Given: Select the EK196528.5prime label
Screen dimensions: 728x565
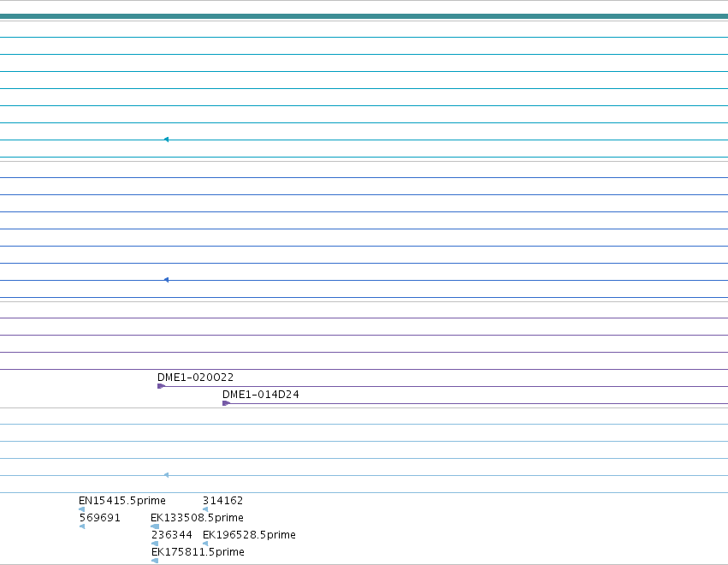Looking at the screenshot, I should coord(249,535).
